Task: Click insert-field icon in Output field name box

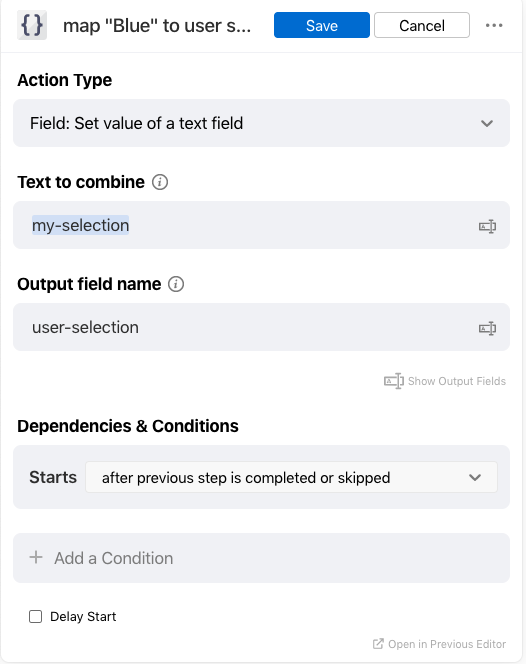Action: click(x=487, y=328)
